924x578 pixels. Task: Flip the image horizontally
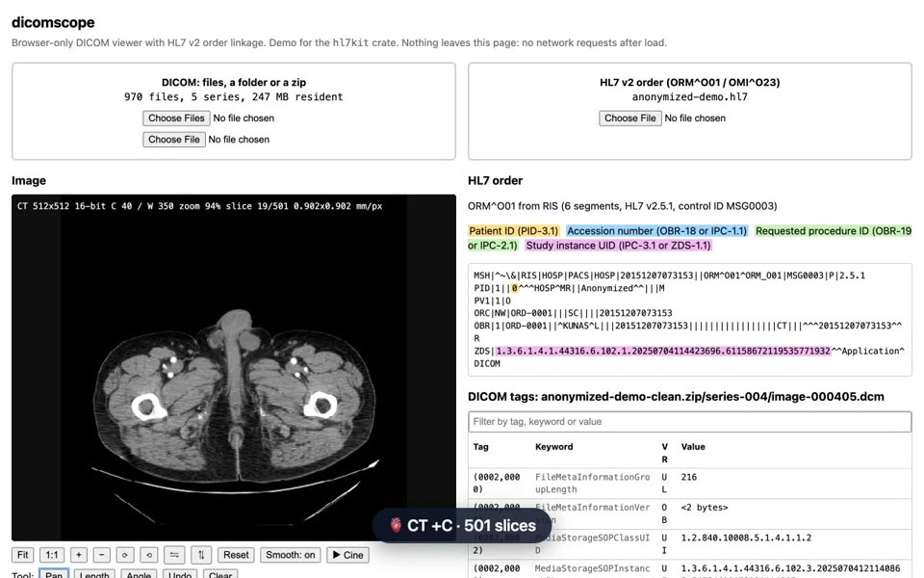174,555
